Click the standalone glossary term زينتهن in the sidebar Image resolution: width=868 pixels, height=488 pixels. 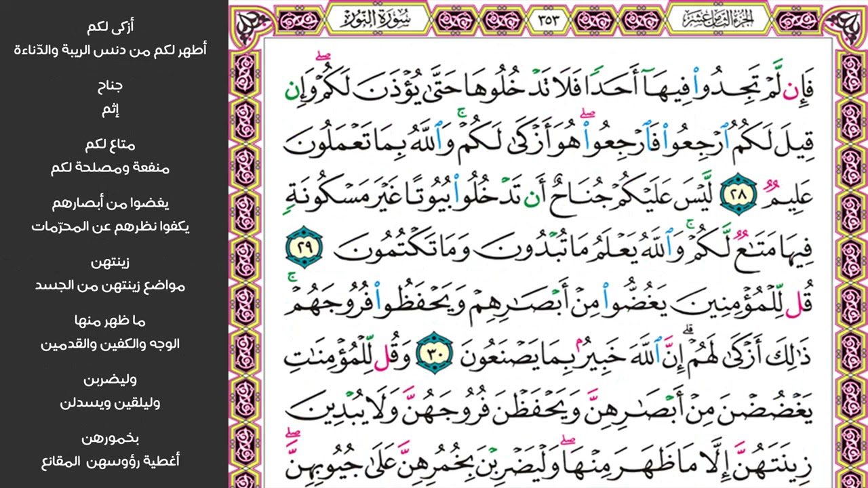coord(111,262)
